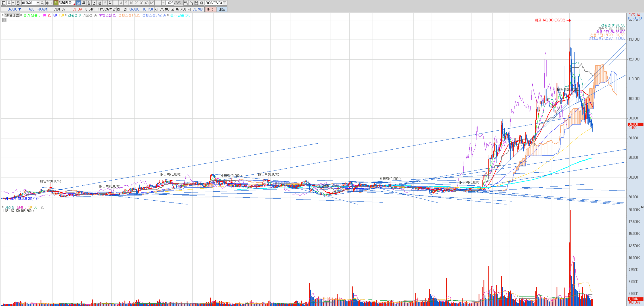Click the 선행스팬2 52,26 legend label
The image size is (644, 306).
pos(154,15)
